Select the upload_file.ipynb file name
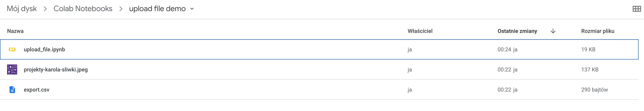This screenshot has height=111, width=644. coord(44,50)
